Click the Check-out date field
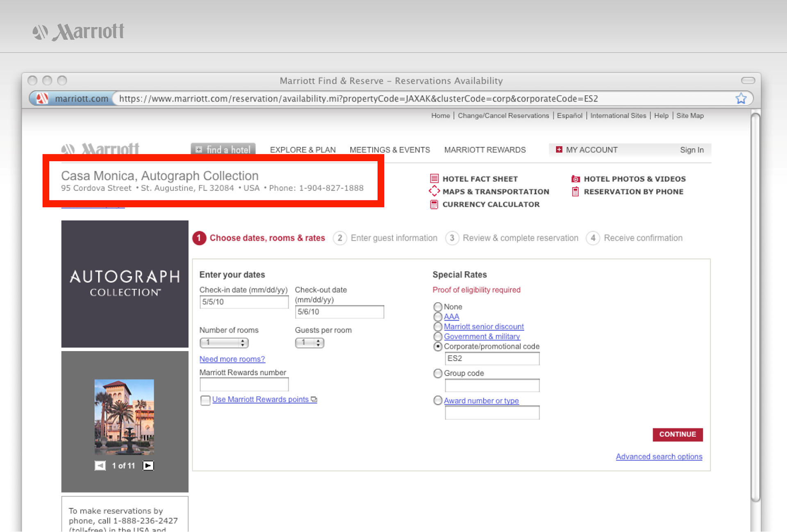Screen dimensions: 787x532 (x=339, y=311)
